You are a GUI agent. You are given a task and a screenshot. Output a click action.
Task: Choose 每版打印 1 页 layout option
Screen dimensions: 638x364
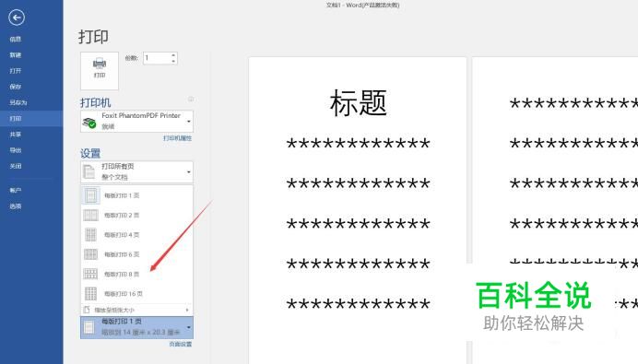[x=136, y=195]
